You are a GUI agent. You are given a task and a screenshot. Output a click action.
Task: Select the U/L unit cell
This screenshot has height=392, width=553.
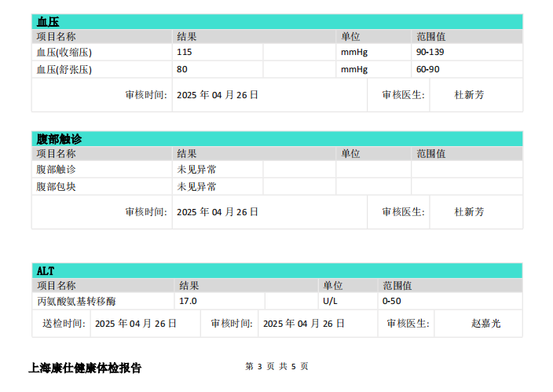click(330, 301)
